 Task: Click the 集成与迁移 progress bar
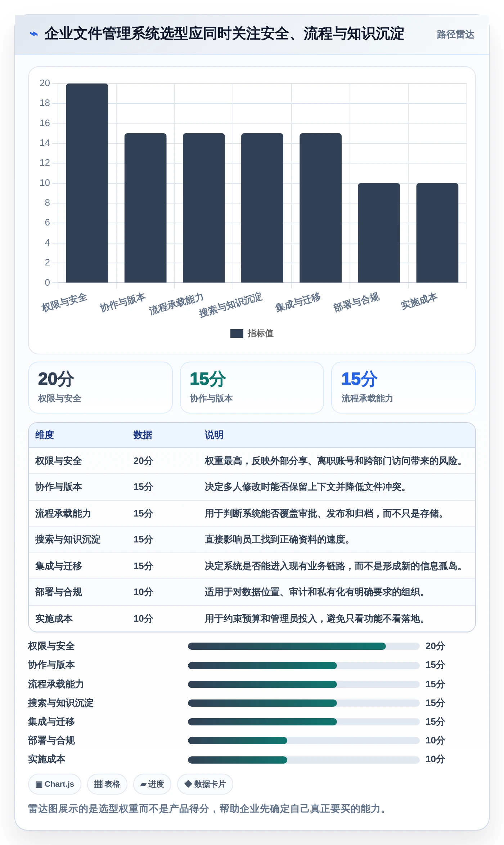(304, 721)
